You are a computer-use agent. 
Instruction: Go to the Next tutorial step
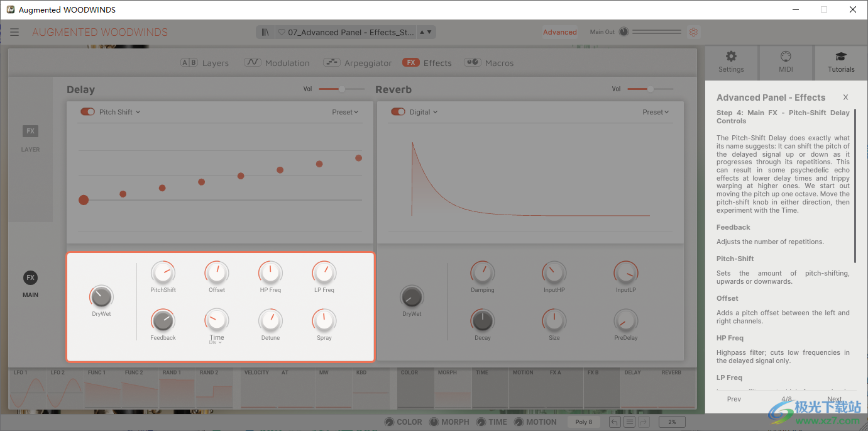coord(834,399)
